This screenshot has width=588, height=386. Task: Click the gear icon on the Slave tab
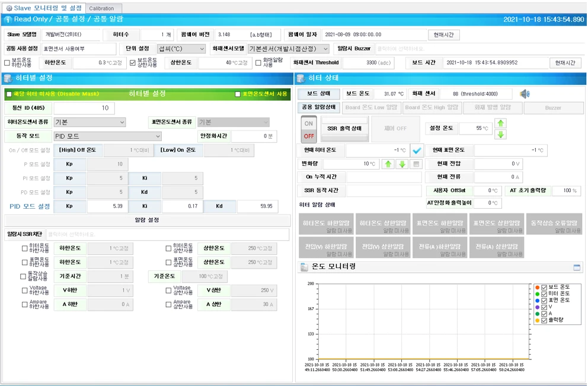click(9, 8)
